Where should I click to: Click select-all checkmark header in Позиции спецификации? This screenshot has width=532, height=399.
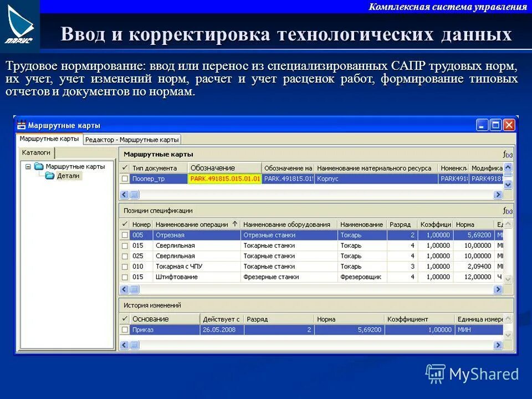[125, 224]
